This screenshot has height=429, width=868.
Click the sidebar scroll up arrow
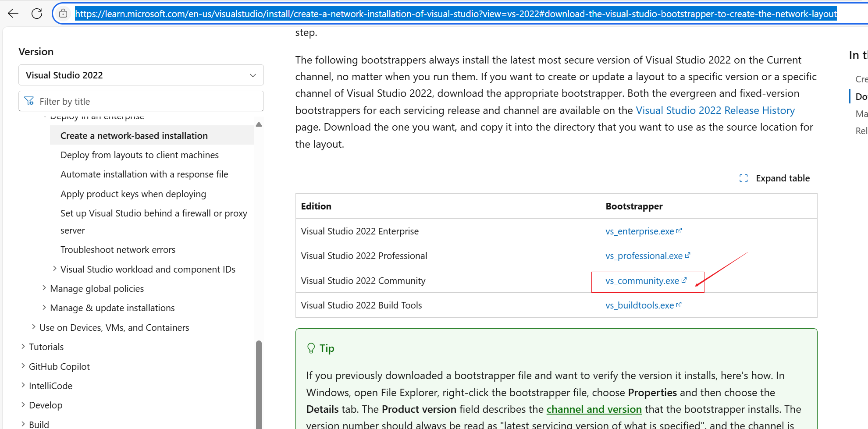point(259,124)
